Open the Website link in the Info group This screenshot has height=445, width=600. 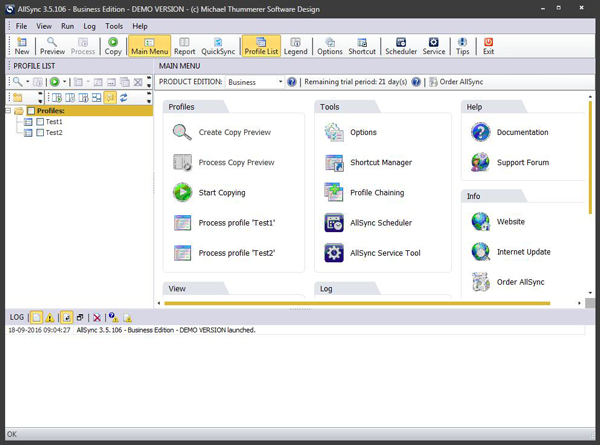click(498, 222)
